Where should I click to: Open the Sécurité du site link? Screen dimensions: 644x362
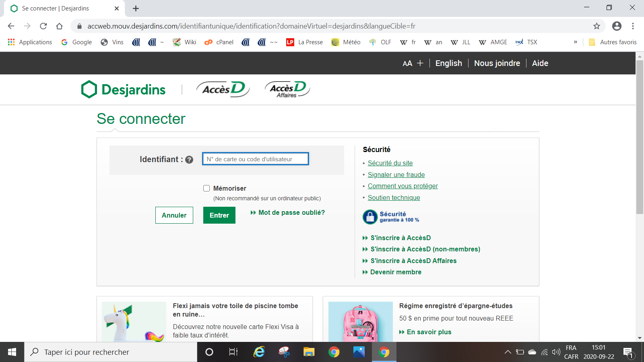click(x=390, y=163)
